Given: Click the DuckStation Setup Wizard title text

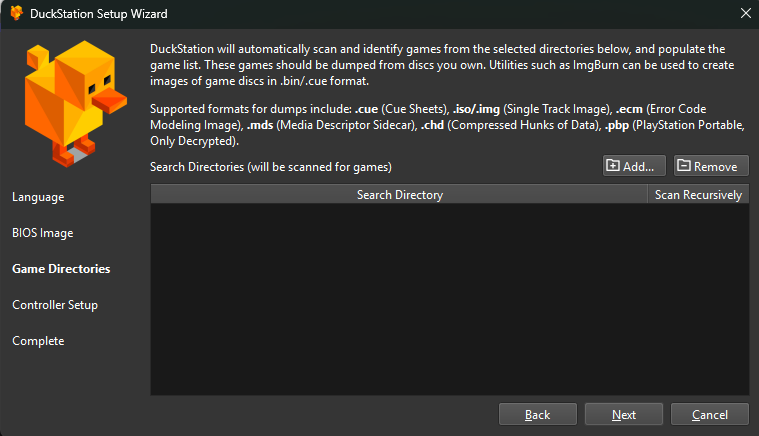Looking at the screenshot, I should pos(98,14).
